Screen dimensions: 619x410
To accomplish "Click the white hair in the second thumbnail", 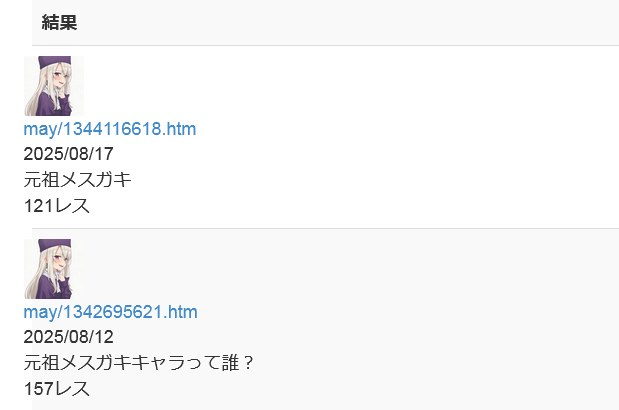I will [36, 279].
